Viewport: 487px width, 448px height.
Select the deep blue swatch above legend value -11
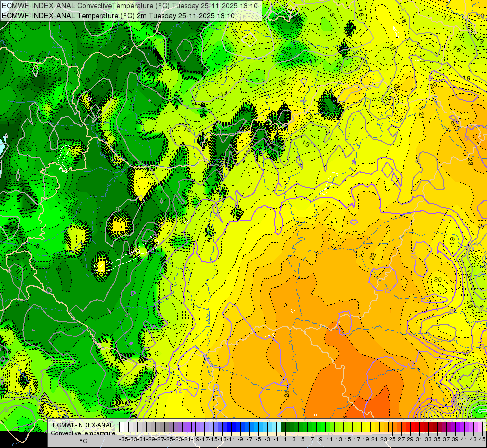[229, 427]
